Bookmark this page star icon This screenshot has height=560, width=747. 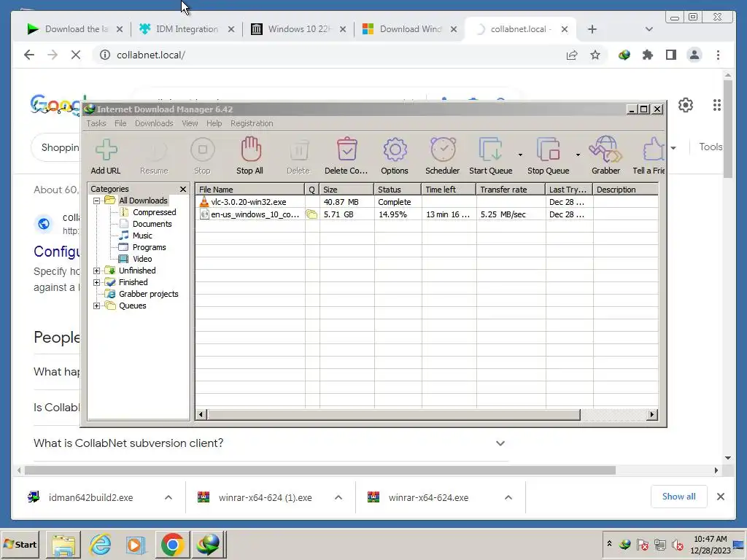[x=595, y=55]
